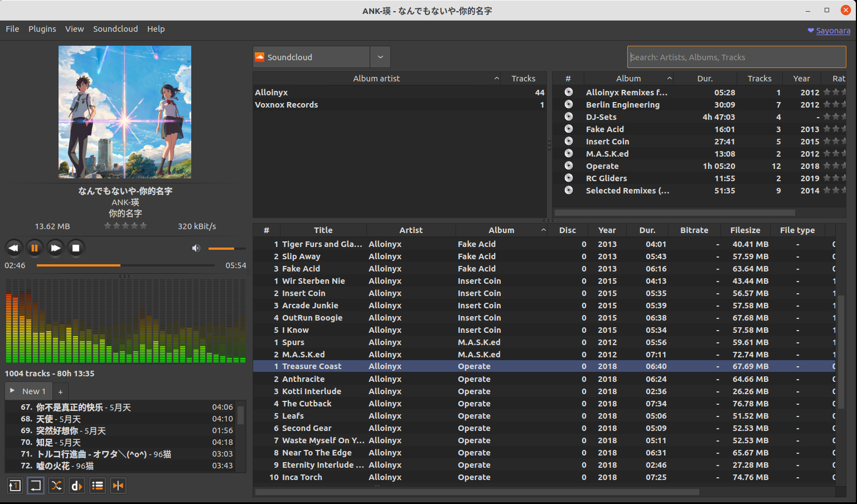The height and width of the screenshot is (504, 857).
Task: Open the Plugins menu
Action: [x=42, y=29]
